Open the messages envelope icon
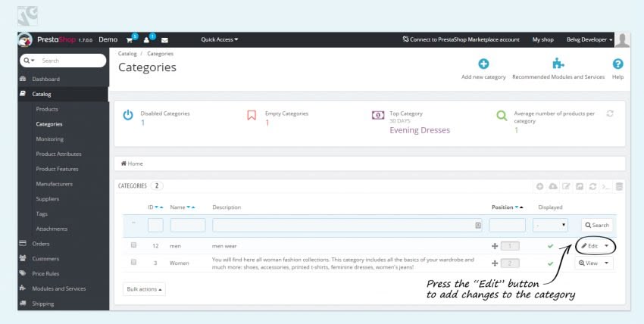The width and height of the screenshot is (644, 324). click(164, 40)
